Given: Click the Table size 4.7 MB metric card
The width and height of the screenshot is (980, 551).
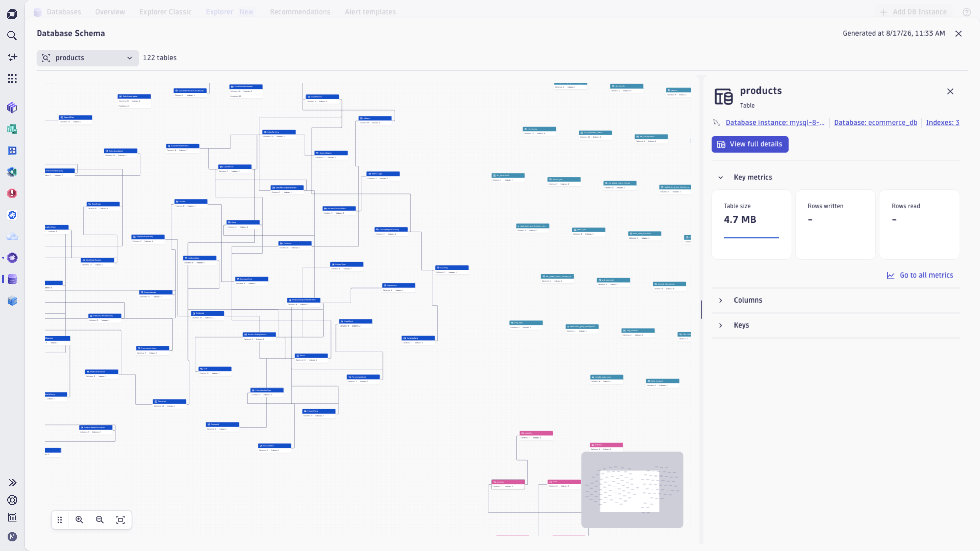Looking at the screenshot, I should (x=751, y=224).
